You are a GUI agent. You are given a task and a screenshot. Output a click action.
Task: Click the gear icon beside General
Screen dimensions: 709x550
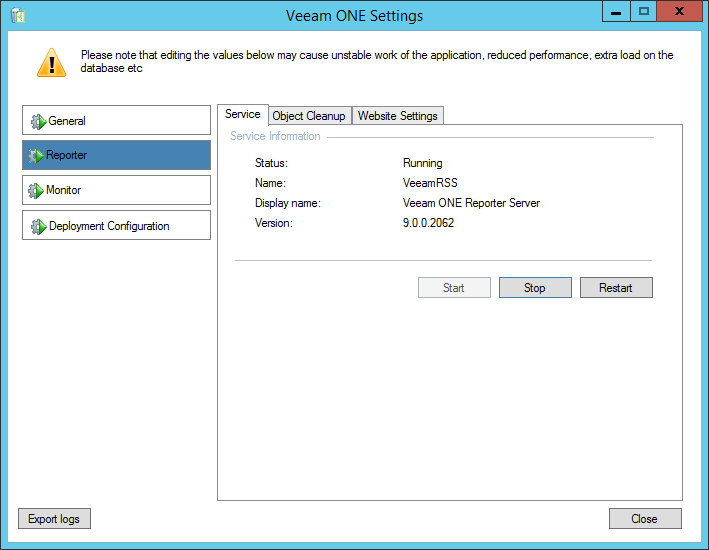(x=38, y=122)
